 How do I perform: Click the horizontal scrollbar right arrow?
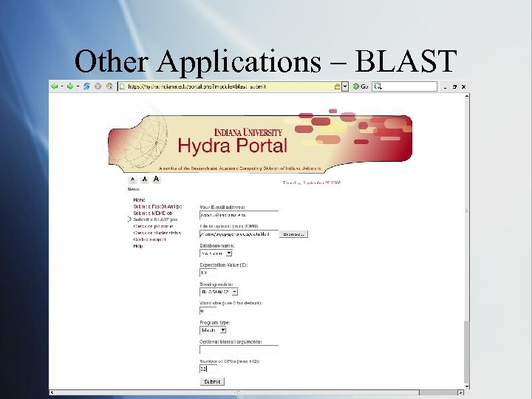tap(460, 392)
